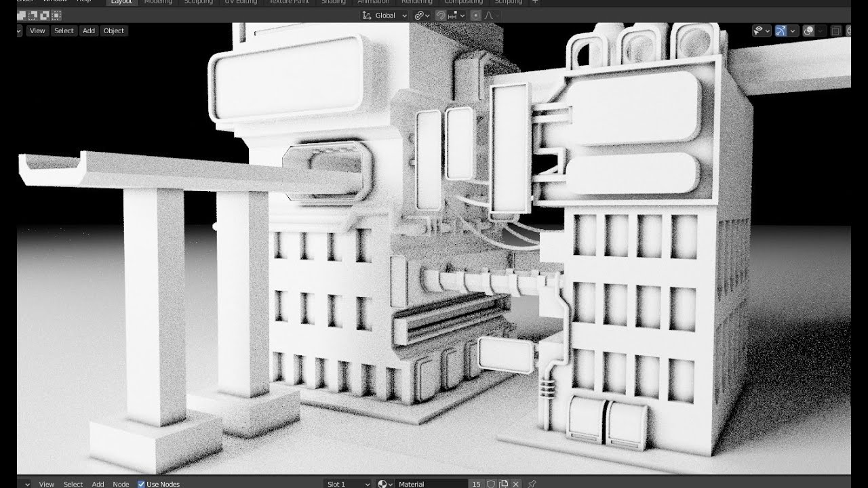Click the Material name field

coord(431,484)
